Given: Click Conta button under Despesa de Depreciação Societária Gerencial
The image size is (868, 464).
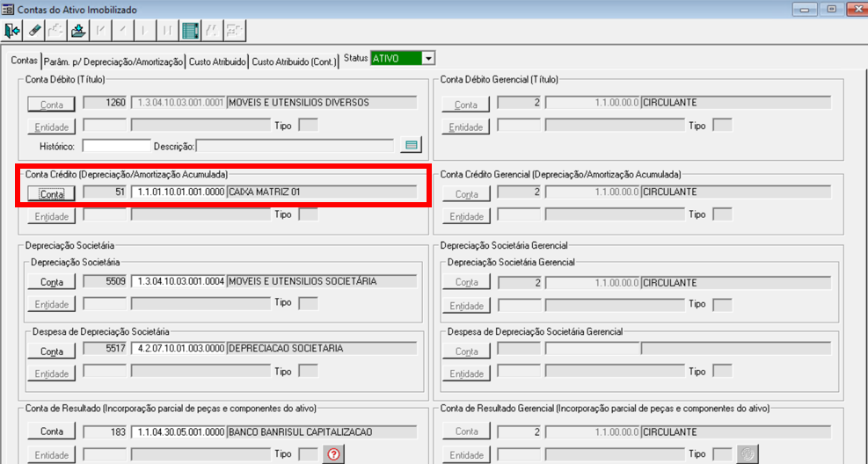Looking at the screenshot, I should 466,352.
